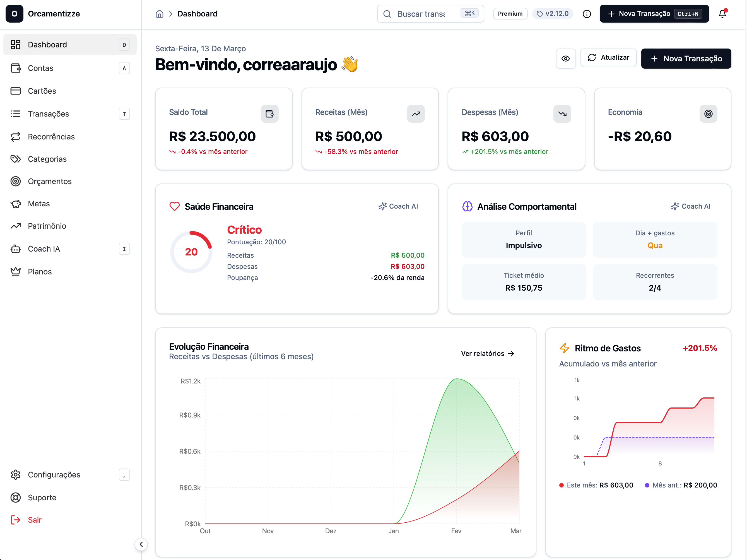The height and width of the screenshot is (560, 747).
Task: Open the Transações menu item
Action: pyautogui.click(x=48, y=114)
